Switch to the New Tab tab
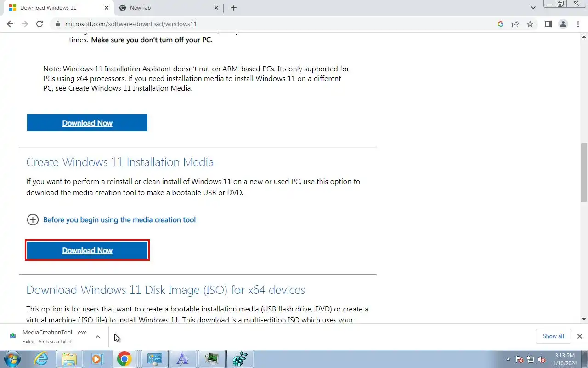This screenshot has width=588, height=368. point(169,8)
